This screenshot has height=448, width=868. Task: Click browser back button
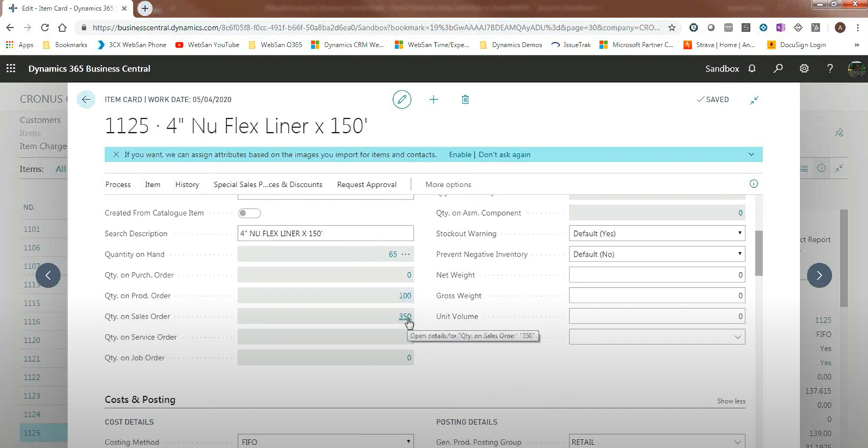tap(10, 28)
